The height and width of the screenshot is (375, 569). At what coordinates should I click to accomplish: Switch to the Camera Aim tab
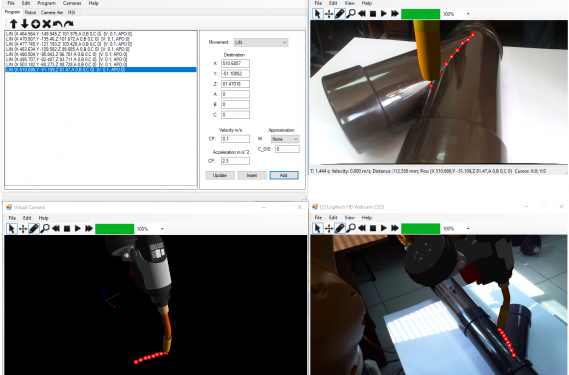(x=52, y=12)
